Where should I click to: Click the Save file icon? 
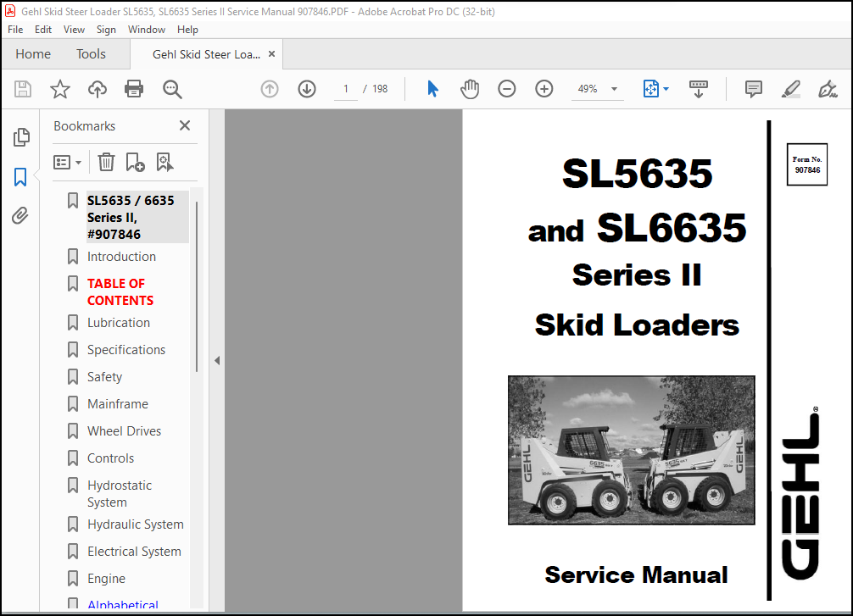tap(23, 89)
